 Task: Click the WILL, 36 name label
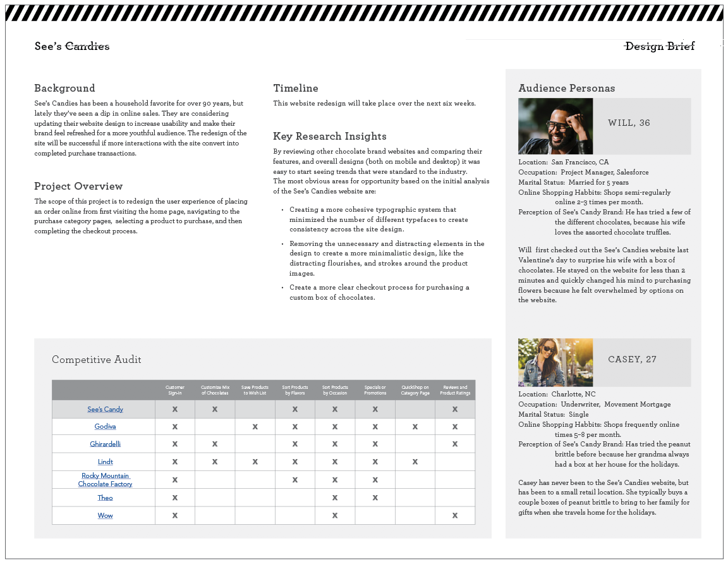click(629, 123)
